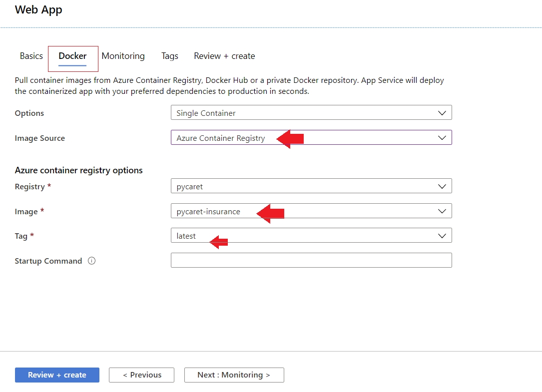This screenshot has height=392, width=542.
Task: Expand the Azure Container Registry source dropdown
Action: point(350,138)
